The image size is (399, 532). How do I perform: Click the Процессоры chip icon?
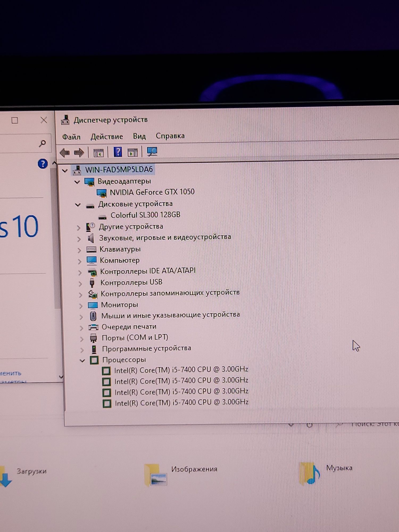tap(94, 360)
